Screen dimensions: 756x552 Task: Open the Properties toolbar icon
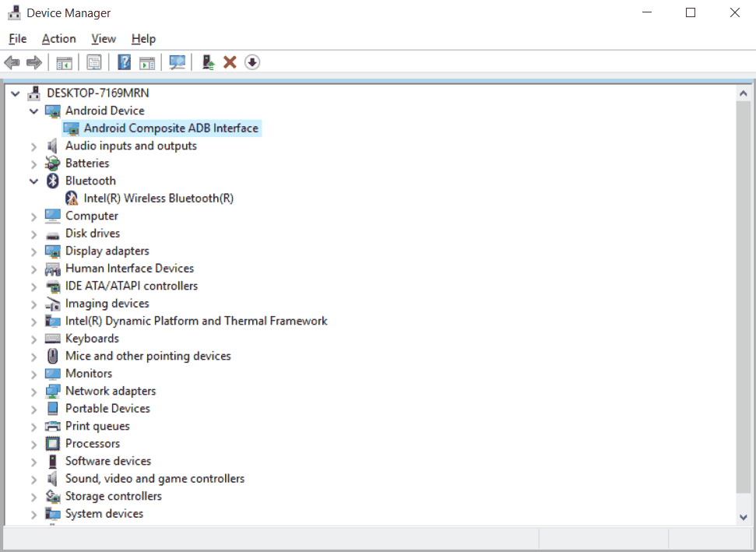tap(94, 62)
